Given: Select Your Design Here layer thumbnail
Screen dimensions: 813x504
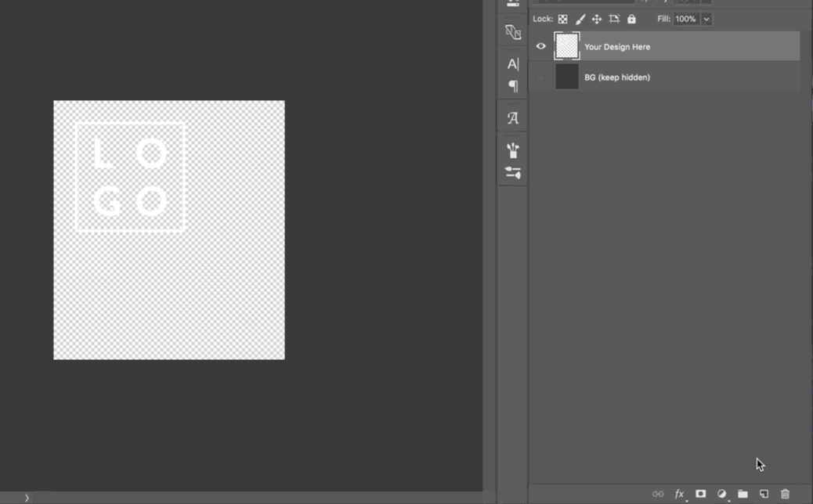Looking at the screenshot, I should [567, 46].
